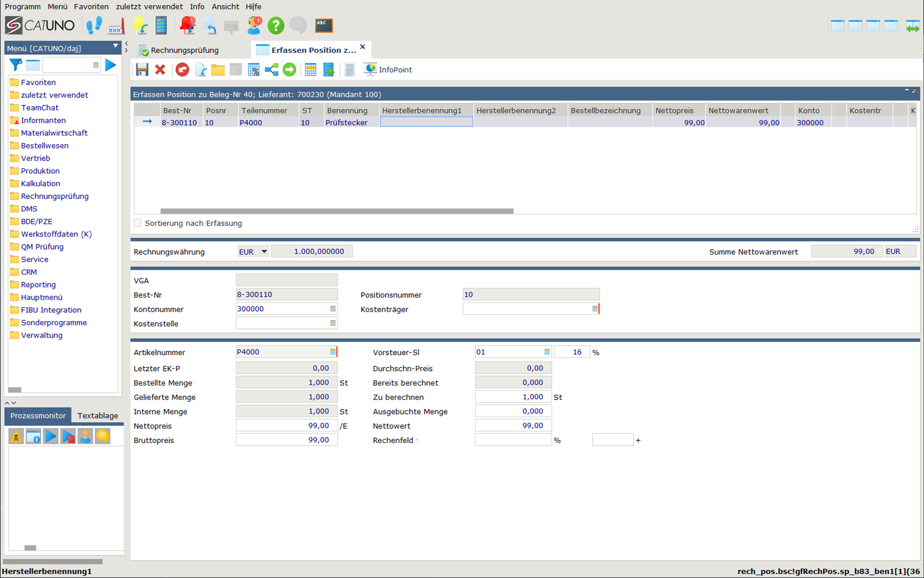Open the green question mark help icon
Screen dimensions: 924x578
click(x=275, y=25)
